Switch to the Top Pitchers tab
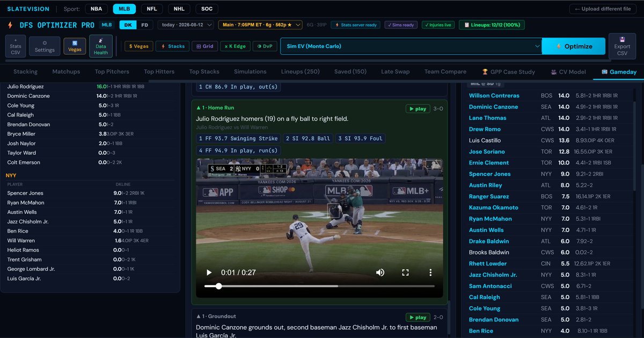This screenshot has height=338, width=644. 112,71
